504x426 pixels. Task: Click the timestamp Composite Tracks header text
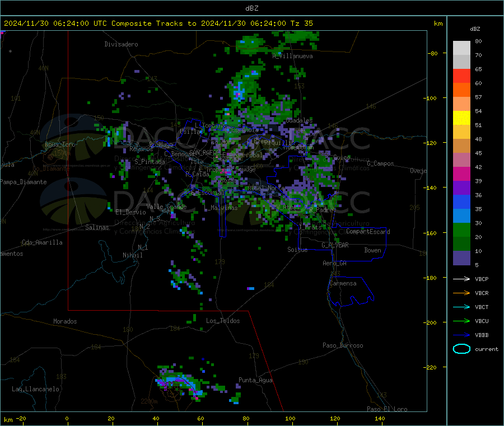pos(158,24)
